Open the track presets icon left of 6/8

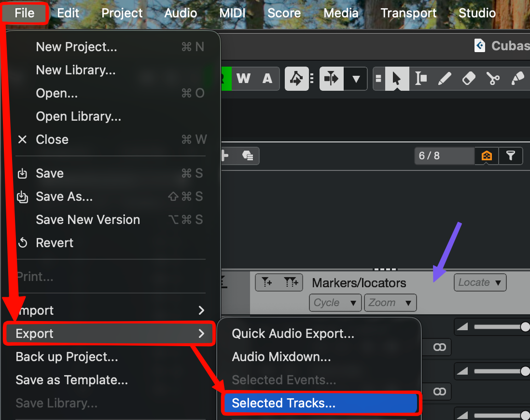click(x=248, y=156)
